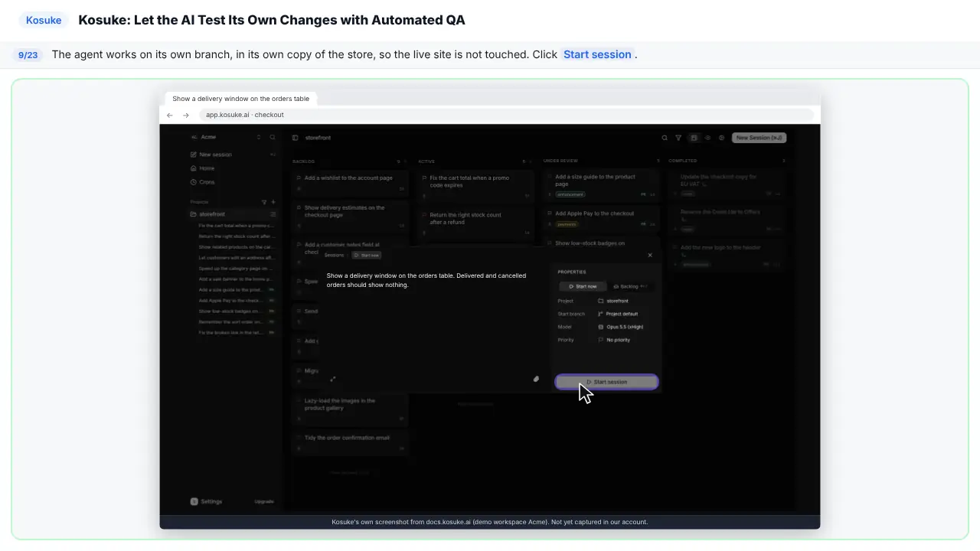Screen dimensions: 980x551
Task: Open the Start branch Project default selector
Action: (x=618, y=314)
